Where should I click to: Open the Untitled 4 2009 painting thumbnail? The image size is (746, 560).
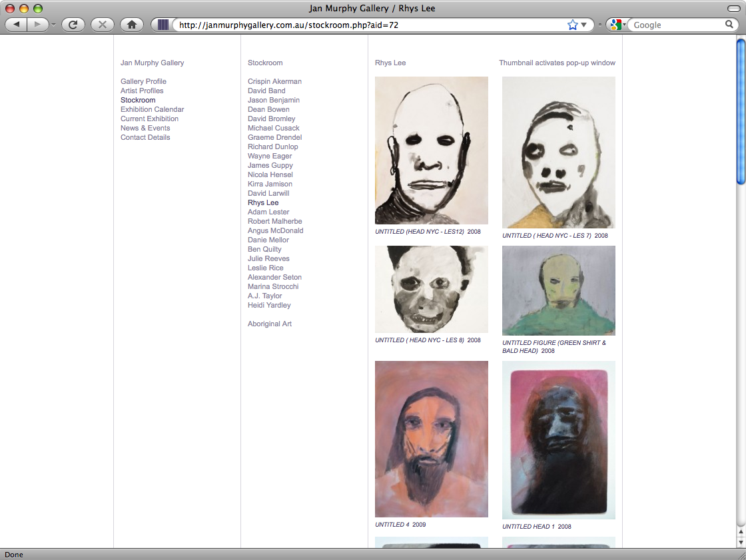[x=432, y=439]
